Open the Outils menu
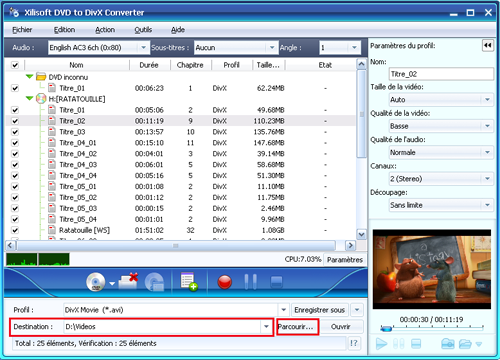Image resolution: width=500 pixels, height=360 pixels. (143, 30)
